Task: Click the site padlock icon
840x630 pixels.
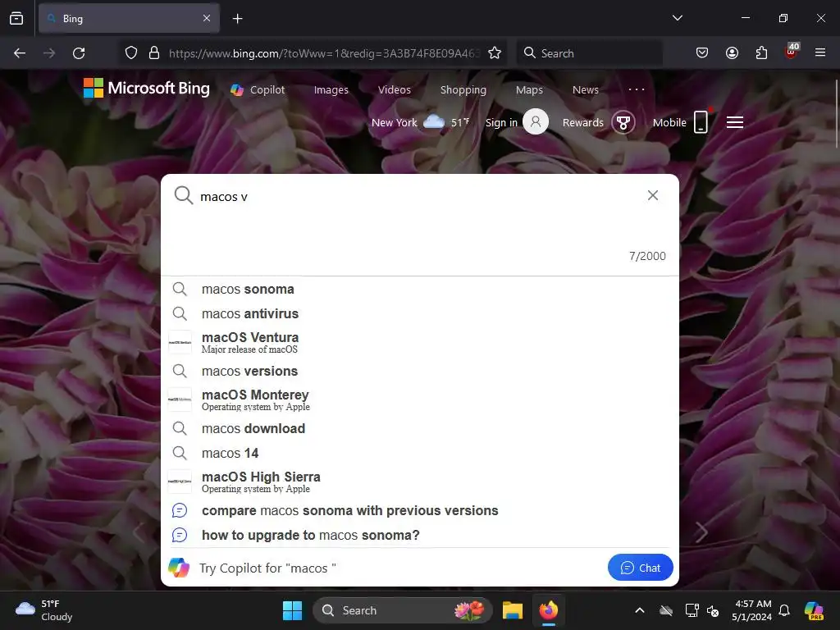Action: pos(154,53)
